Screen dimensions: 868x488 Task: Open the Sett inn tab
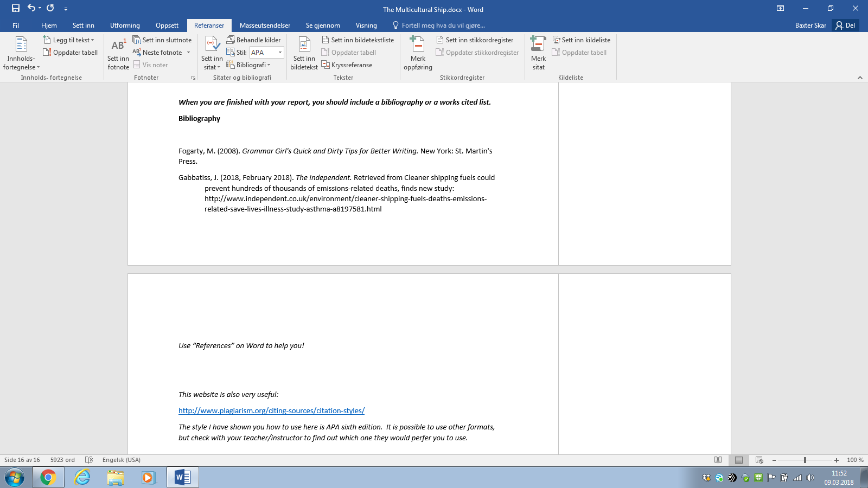coord(83,25)
